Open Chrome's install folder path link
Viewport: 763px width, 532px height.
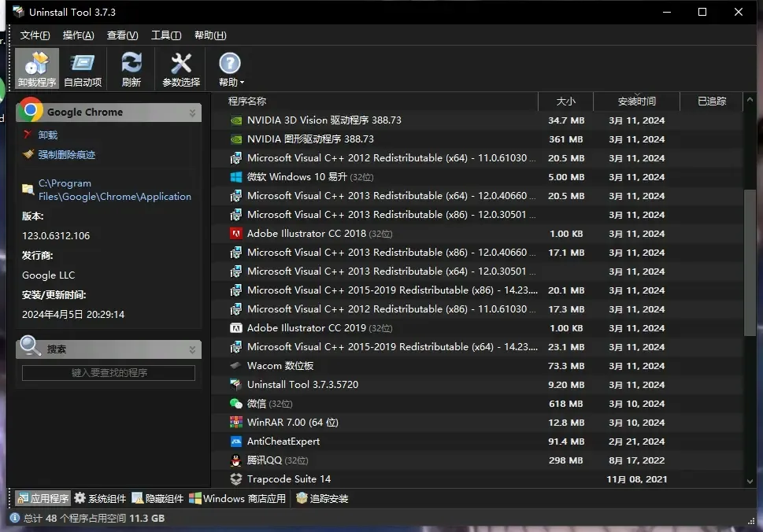click(114, 190)
